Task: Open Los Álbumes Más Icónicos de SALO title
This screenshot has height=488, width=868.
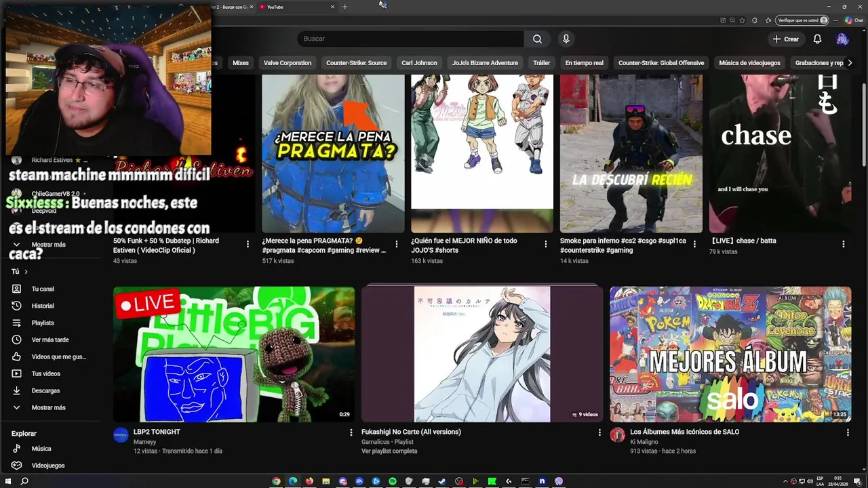Action: click(x=684, y=432)
